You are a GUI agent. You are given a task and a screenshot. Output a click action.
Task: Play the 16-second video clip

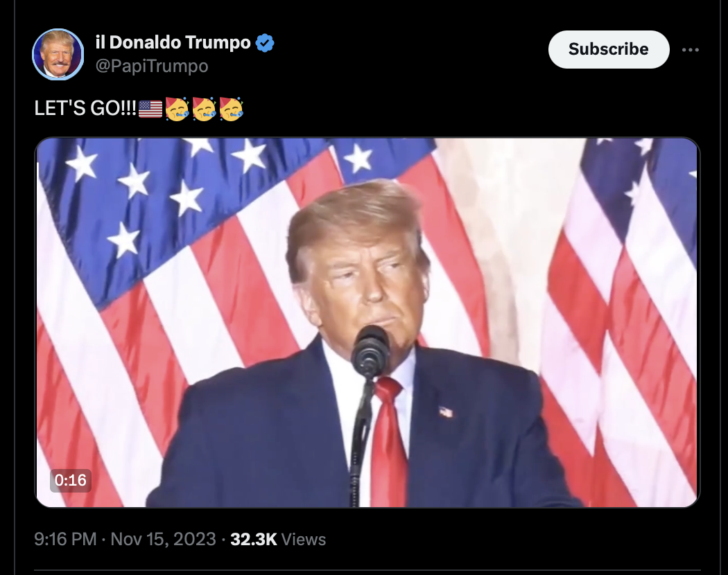(x=367, y=323)
